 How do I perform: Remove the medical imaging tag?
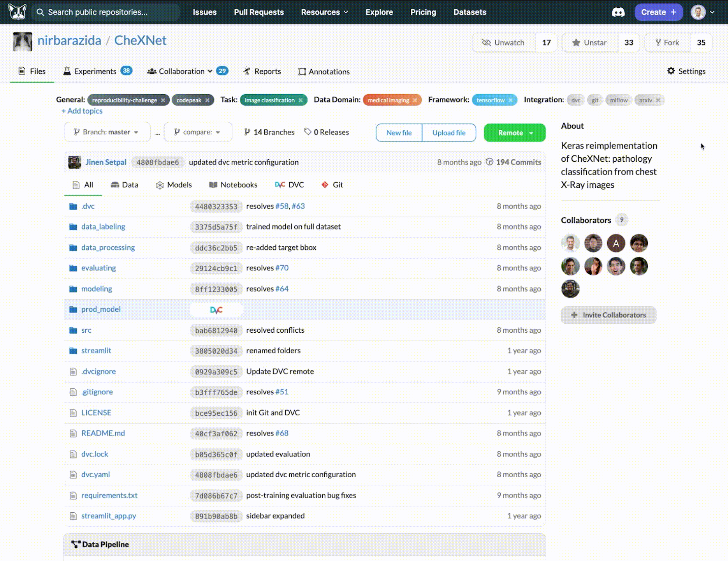pyautogui.click(x=415, y=100)
